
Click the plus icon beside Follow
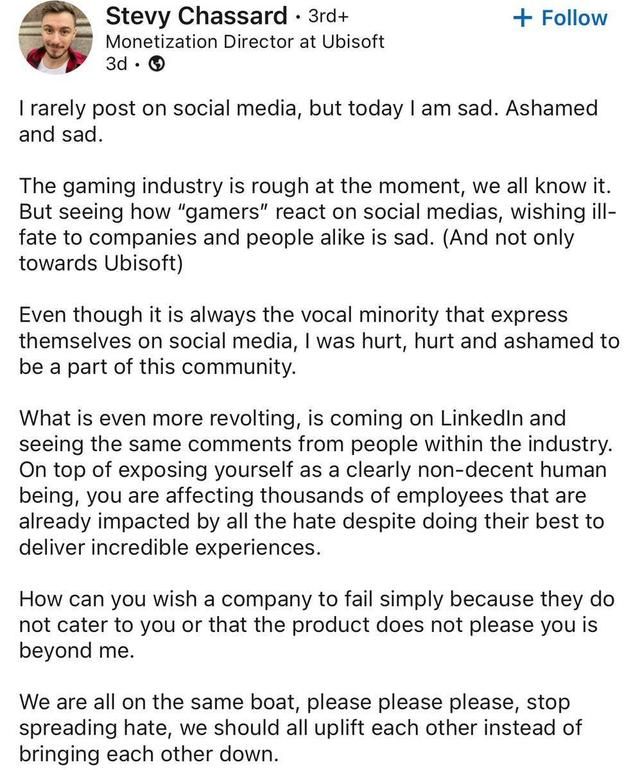(521, 18)
